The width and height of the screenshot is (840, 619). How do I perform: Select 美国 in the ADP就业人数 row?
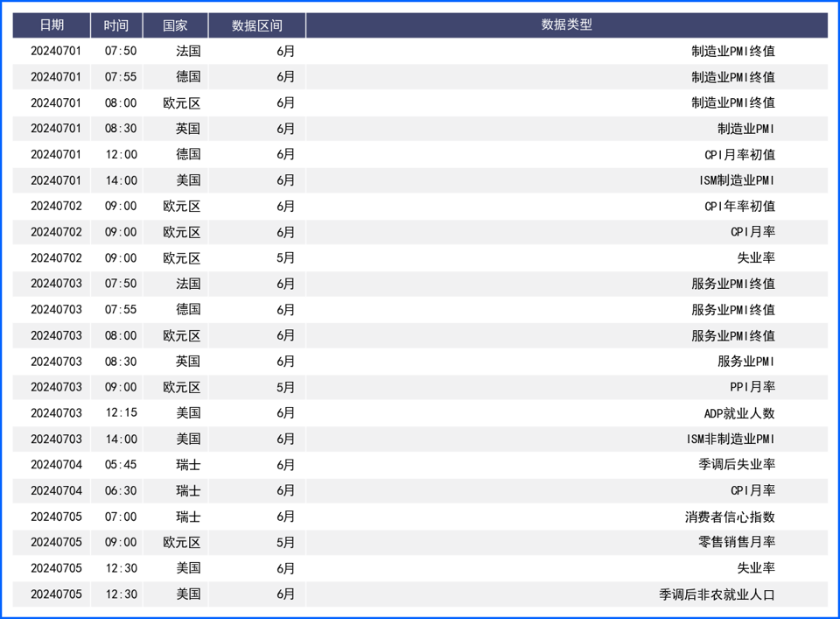pyautogui.click(x=189, y=413)
